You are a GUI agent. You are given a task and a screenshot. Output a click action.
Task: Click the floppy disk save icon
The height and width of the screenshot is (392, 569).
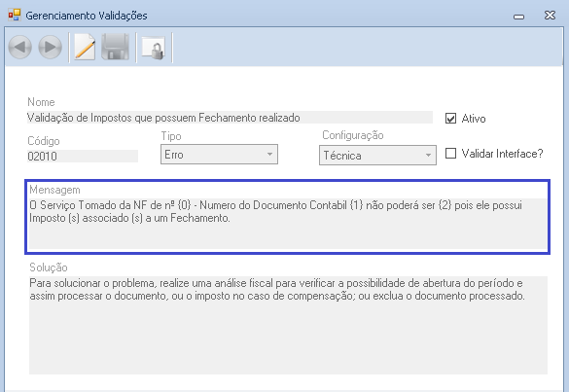pyautogui.click(x=116, y=48)
